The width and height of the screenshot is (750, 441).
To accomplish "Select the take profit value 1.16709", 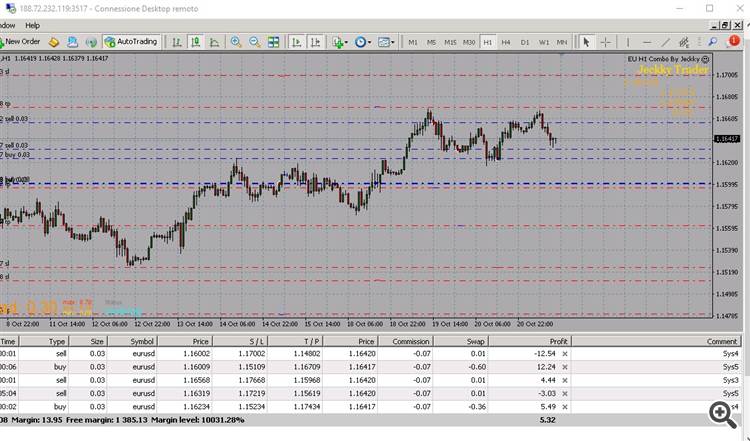I will [307, 367].
